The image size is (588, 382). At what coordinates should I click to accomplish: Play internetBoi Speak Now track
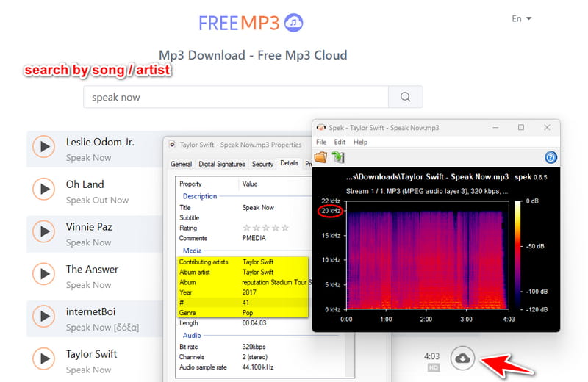point(43,317)
